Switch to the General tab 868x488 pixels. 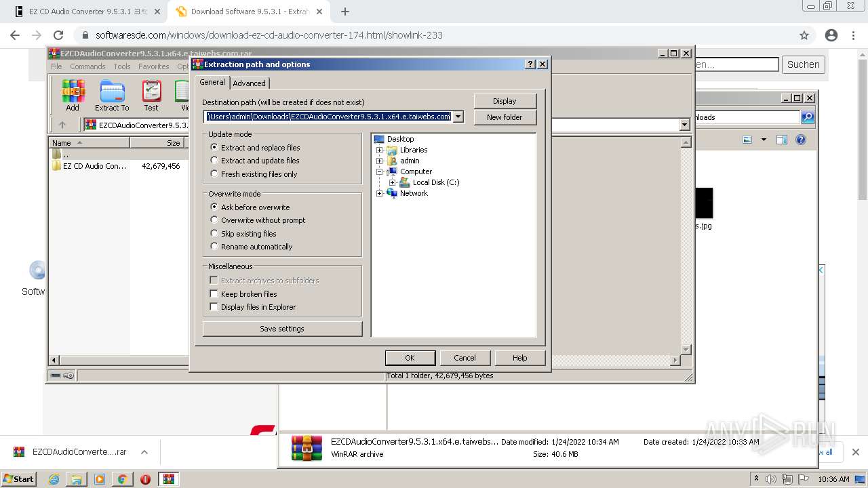(212, 82)
